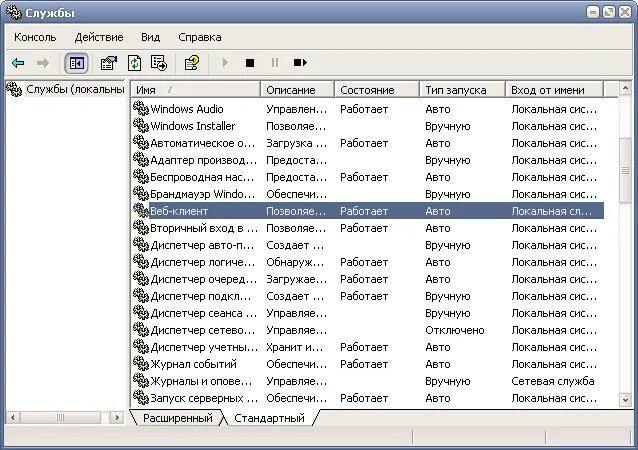Click Хранит и… description of Диспетчер учетны…

point(295,347)
